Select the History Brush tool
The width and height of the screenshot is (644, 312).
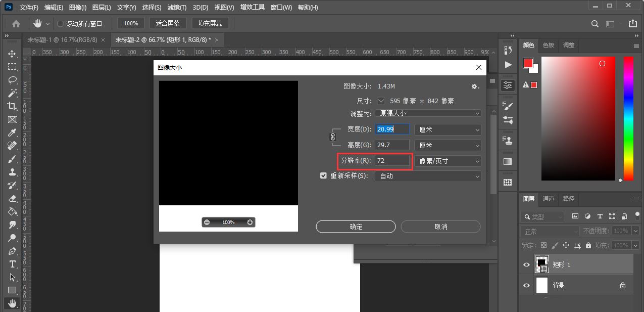12,185
